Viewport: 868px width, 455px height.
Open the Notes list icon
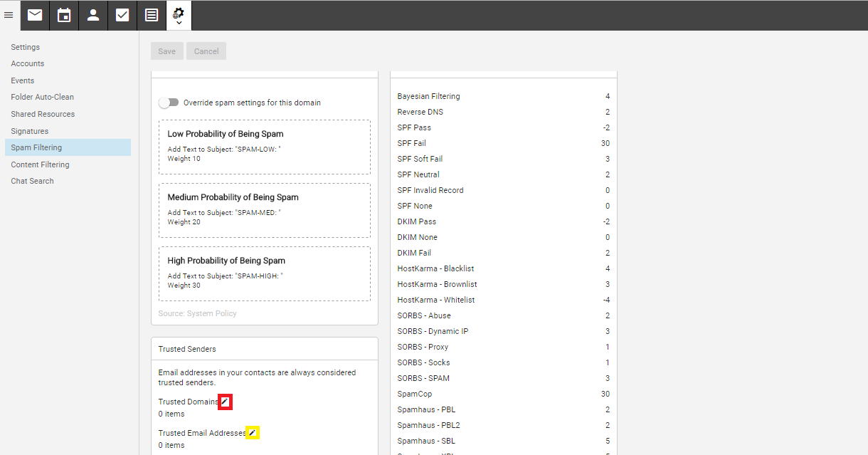tap(151, 15)
